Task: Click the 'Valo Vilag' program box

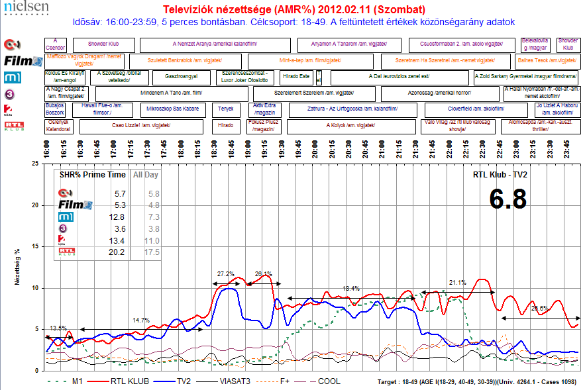Action: click(x=458, y=126)
